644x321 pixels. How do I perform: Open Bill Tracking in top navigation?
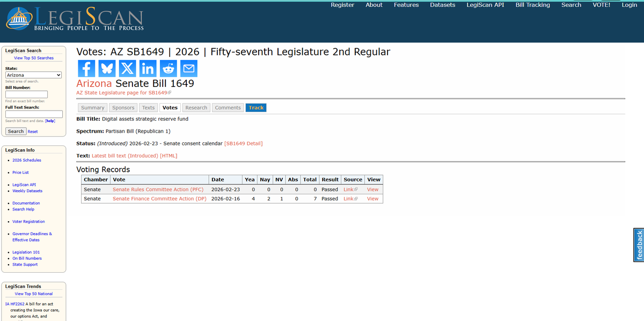point(533,5)
